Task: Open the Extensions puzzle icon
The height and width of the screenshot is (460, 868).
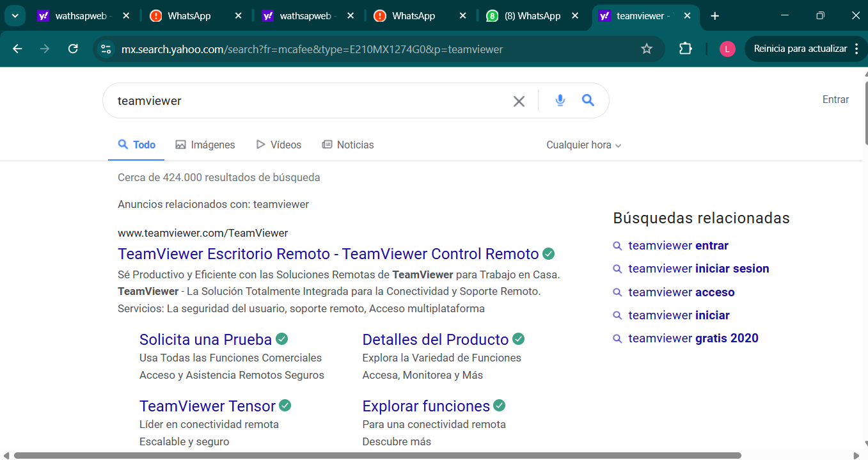Action: (686, 49)
